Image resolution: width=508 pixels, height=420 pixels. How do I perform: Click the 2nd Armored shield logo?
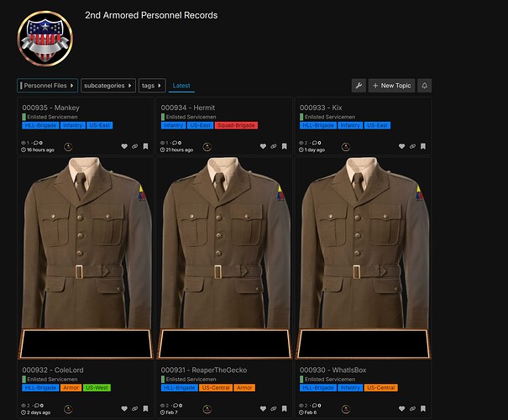tap(45, 39)
